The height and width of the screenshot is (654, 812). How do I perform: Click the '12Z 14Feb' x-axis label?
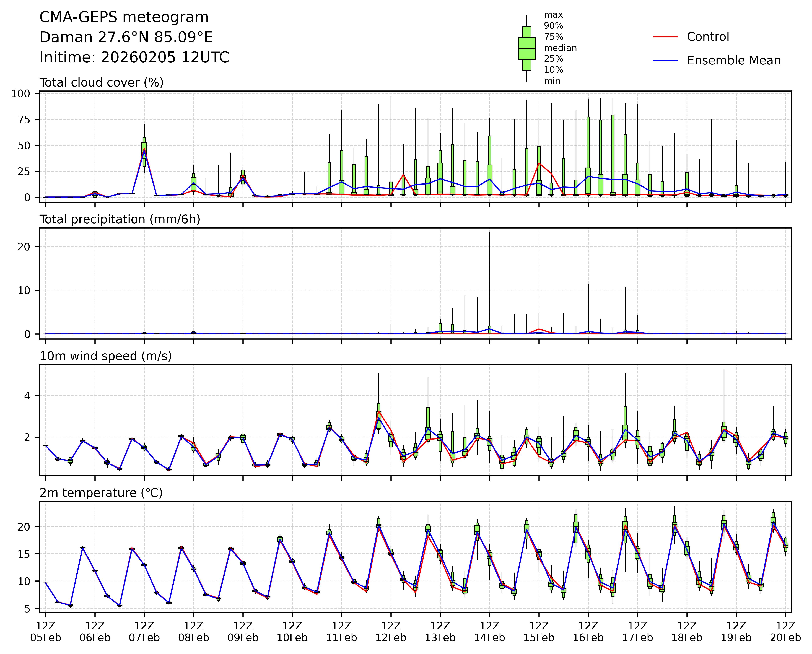click(489, 632)
